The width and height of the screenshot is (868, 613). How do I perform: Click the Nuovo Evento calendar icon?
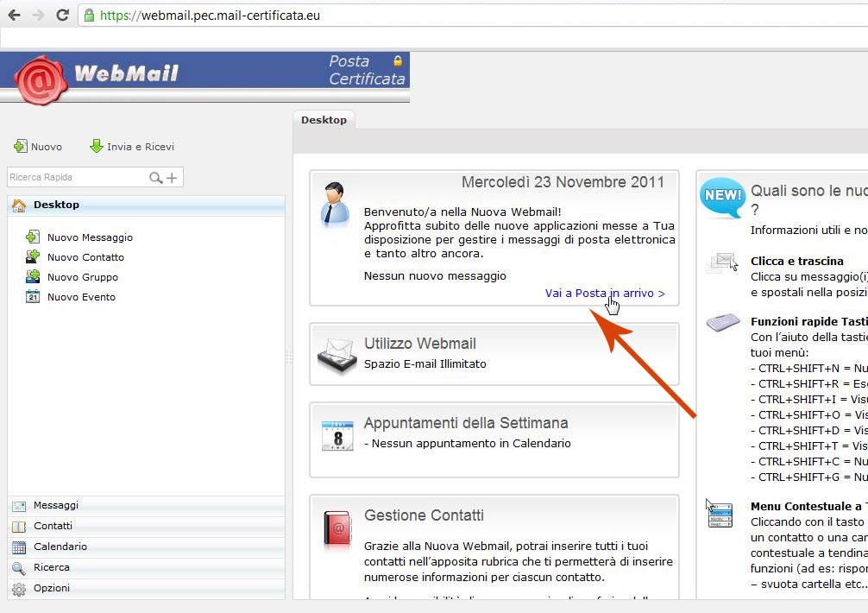point(33,297)
